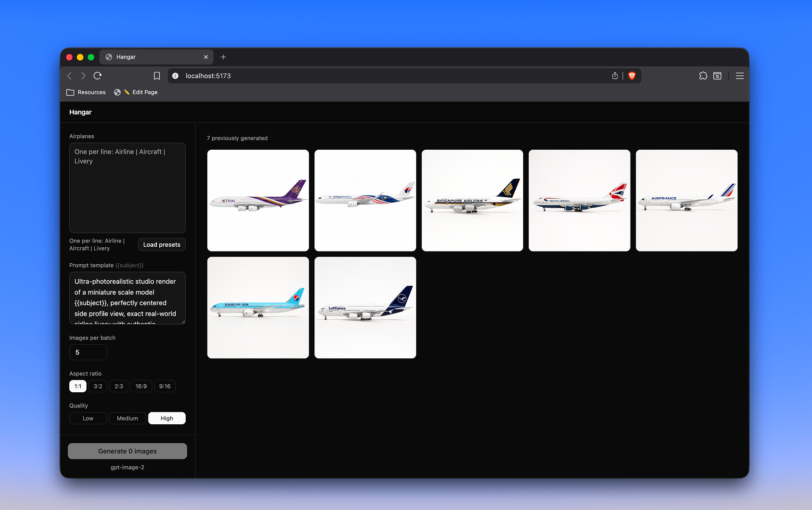The height and width of the screenshot is (510, 812).
Task: Select the 2:3 aspect ratio
Action: tap(119, 386)
